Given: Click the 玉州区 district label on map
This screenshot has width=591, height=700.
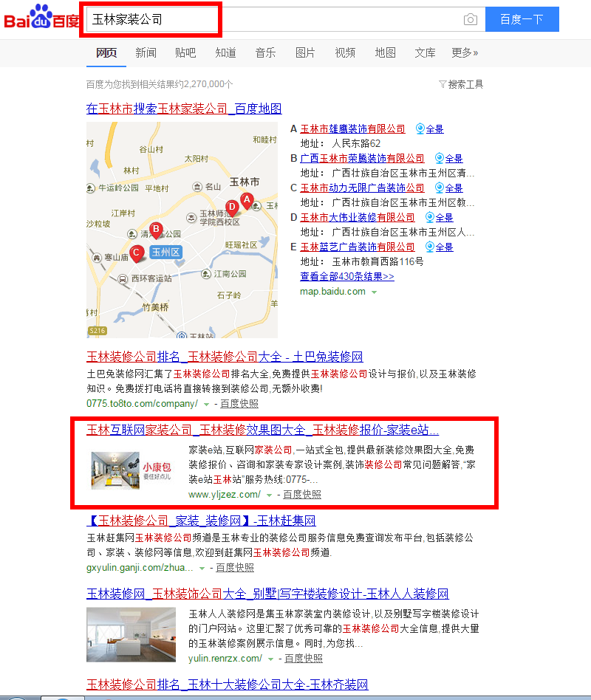Looking at the screenshot, I should point(165,253).
